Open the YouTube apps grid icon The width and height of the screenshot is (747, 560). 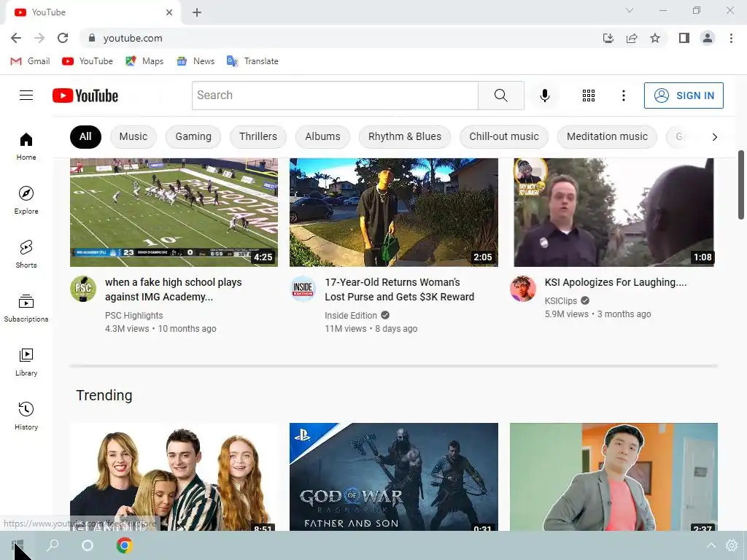pyautogui.click(x=589, y=96)
